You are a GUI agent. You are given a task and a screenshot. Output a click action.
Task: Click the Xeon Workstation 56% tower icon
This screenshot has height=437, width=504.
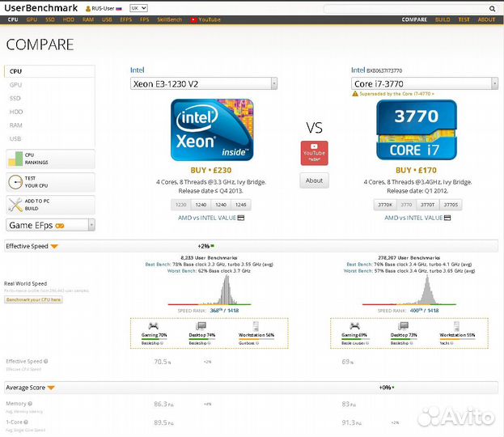click(x=256, y=326)
